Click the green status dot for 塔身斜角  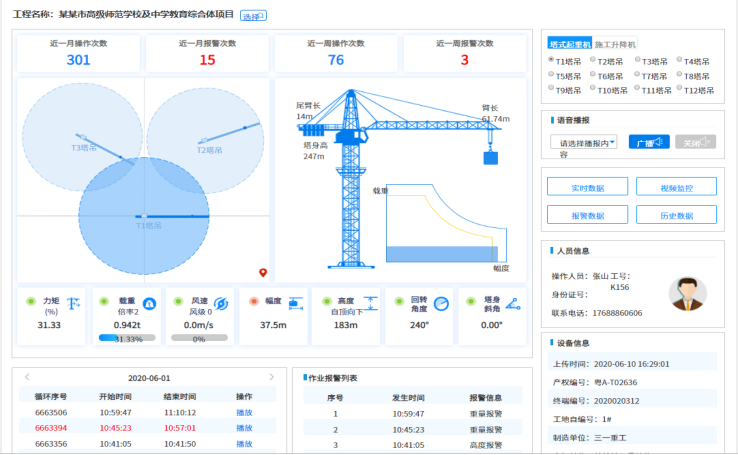(471, 301)
